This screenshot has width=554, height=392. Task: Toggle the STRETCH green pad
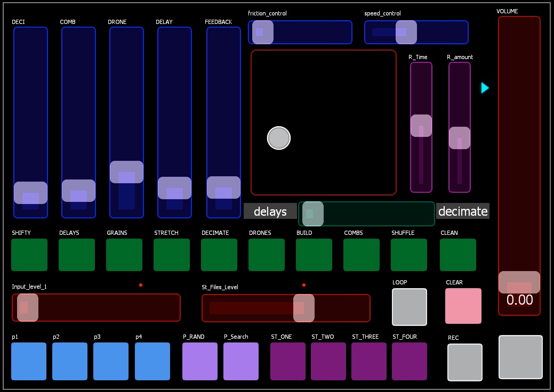172,255
